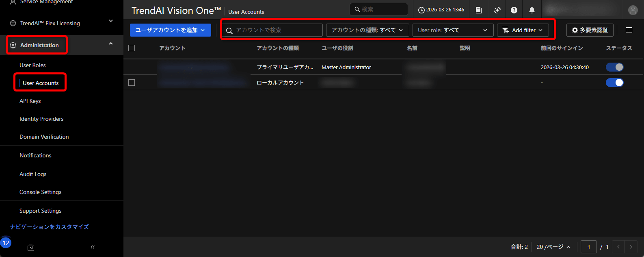Click the Service Management sidebar label
644x257 pixels.
pos(47,2)
